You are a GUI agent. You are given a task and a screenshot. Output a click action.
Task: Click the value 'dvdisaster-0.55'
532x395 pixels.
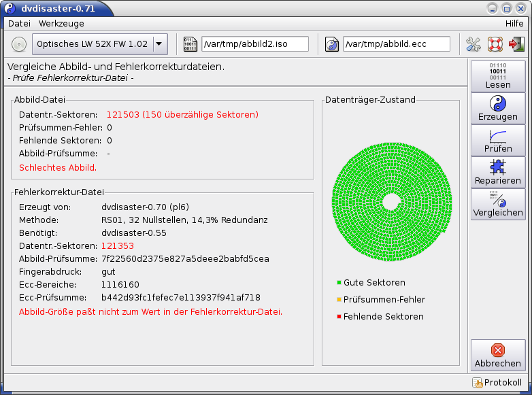coord(134,233)
